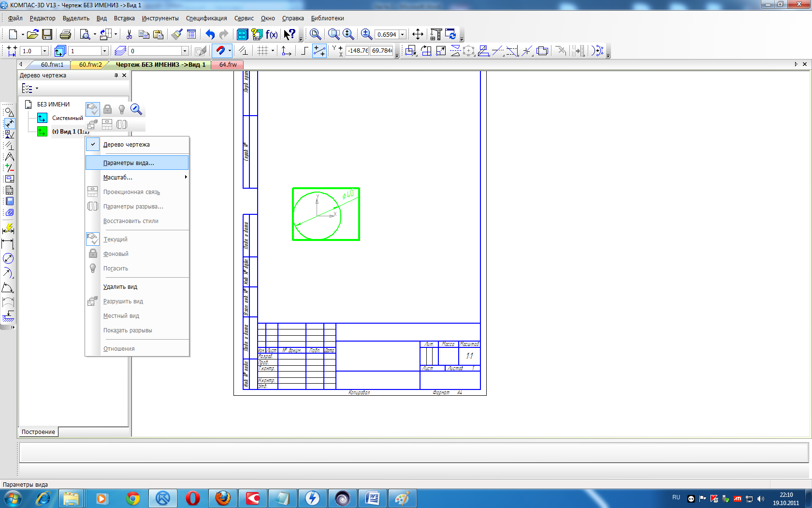Open the current layer 0 dropdown
This screenshot has width=812, height=508.
pos(185,51)
